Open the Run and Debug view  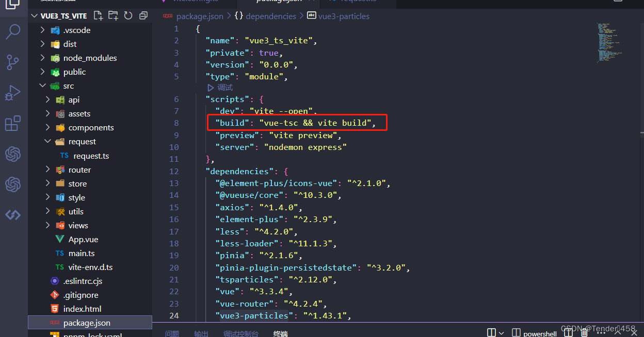13,93
